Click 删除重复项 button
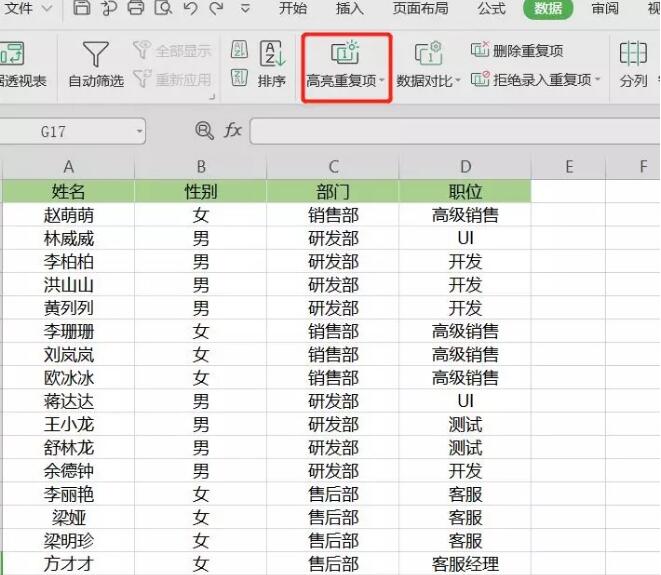This screenshot has height=575, width=661. 517,51
